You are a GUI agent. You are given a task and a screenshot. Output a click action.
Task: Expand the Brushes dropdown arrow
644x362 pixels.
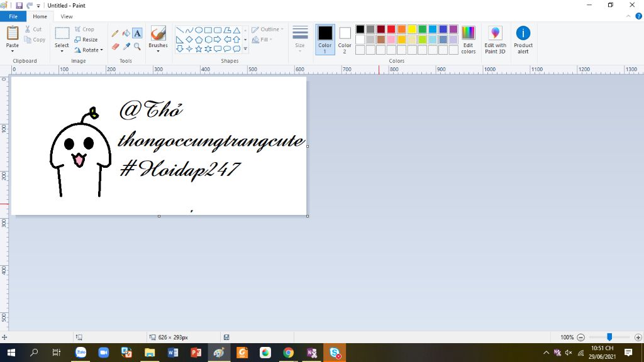[x=158, y=52]
